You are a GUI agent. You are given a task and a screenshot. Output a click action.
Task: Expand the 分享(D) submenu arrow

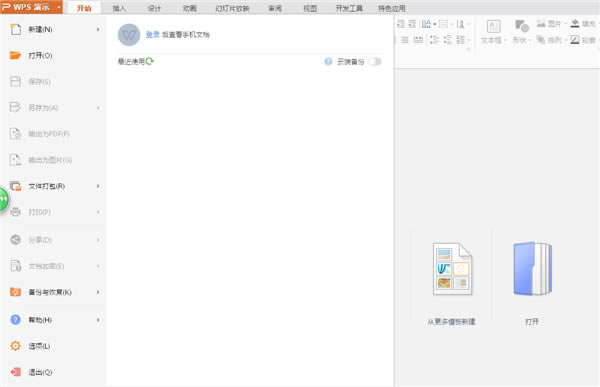98,240
